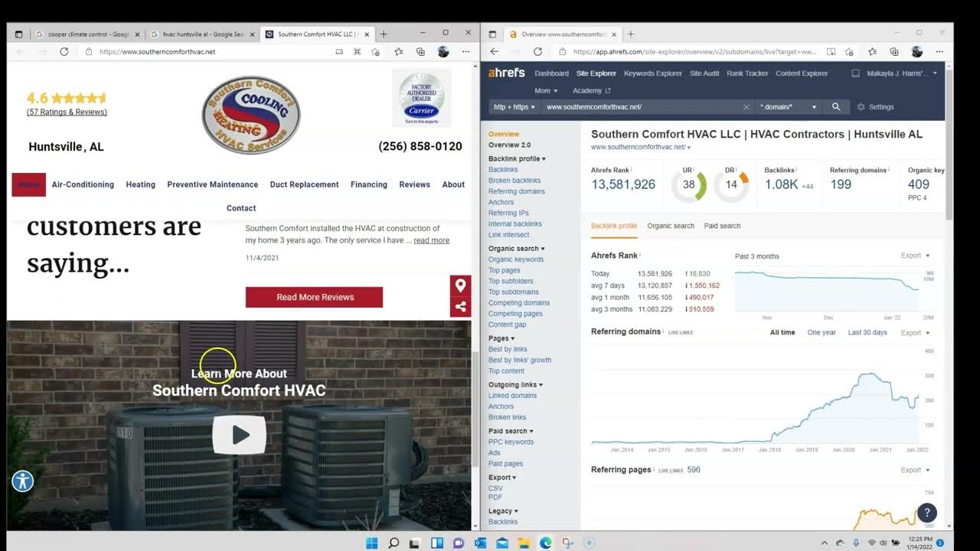Open 57 Ratings & Reviews link
The height and width of the screenshot is (551, 980).
tap(67, 112)
